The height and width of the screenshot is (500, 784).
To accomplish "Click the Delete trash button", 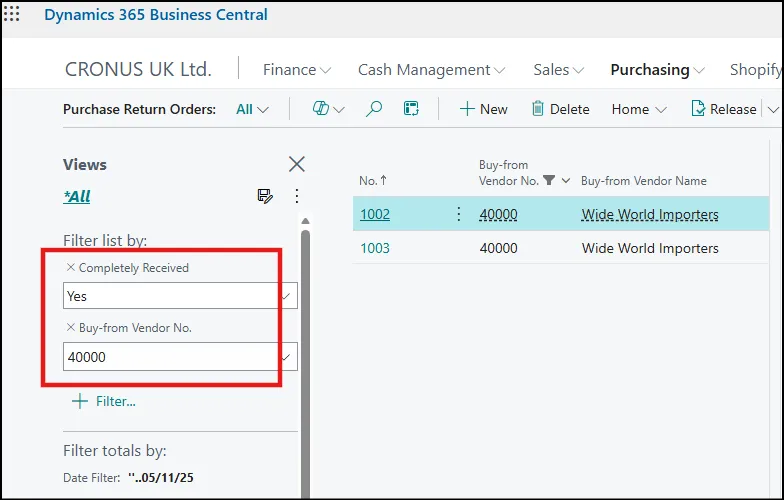I will click(560, 109).
